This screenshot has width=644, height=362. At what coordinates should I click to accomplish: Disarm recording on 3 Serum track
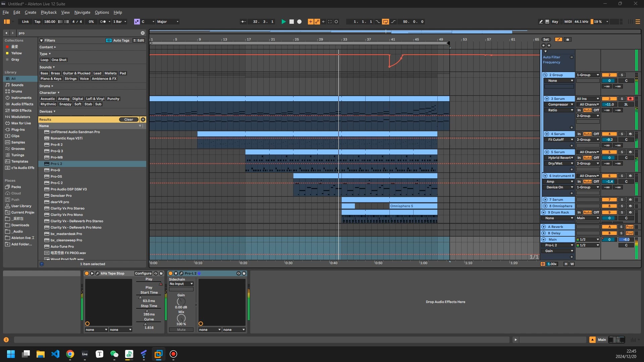630,99
